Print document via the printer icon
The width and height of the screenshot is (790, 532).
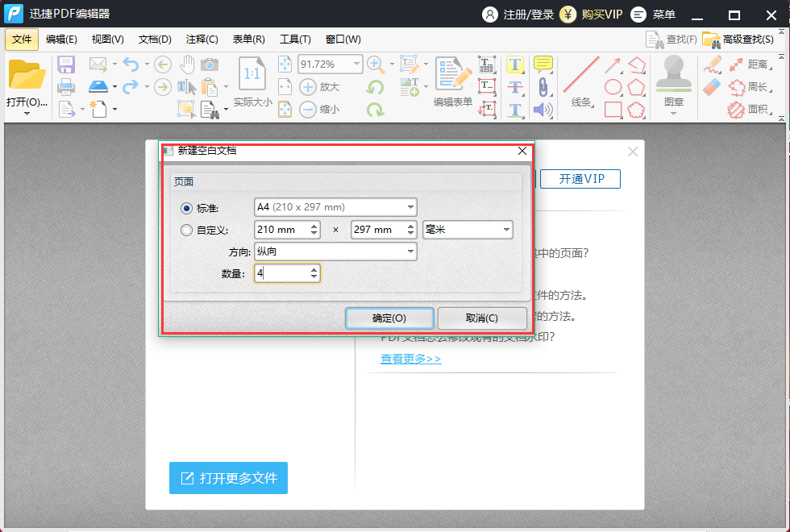[66, 87]
